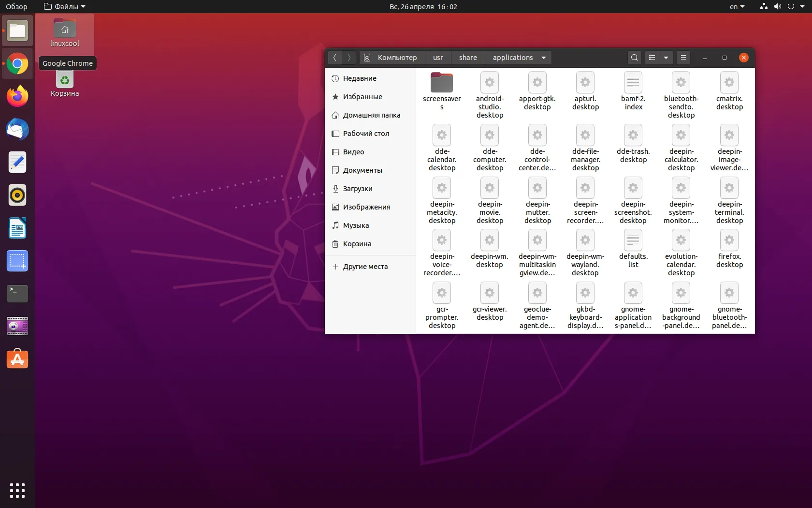
Task: Select defaults.list file
Action: pos(633,249)
